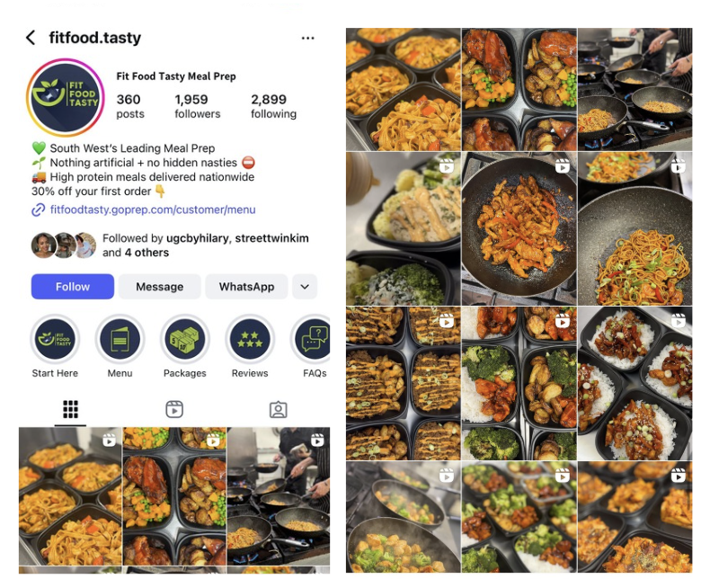Image resolution: width=710 pixels, height=588 pixels.
Task: View Fit Food Tasty profile picture story
Action: point(66,97)
